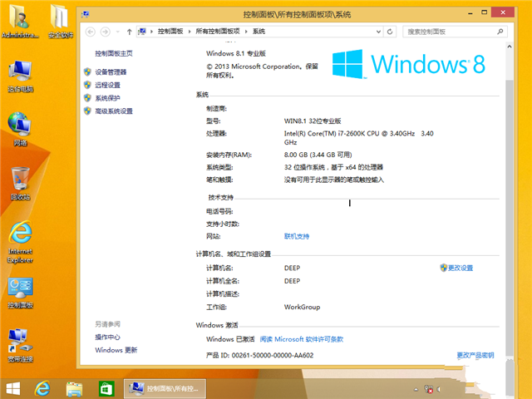Open 控制面板主页 link
This screenshot has width=532, height=399.
(114, 53)
